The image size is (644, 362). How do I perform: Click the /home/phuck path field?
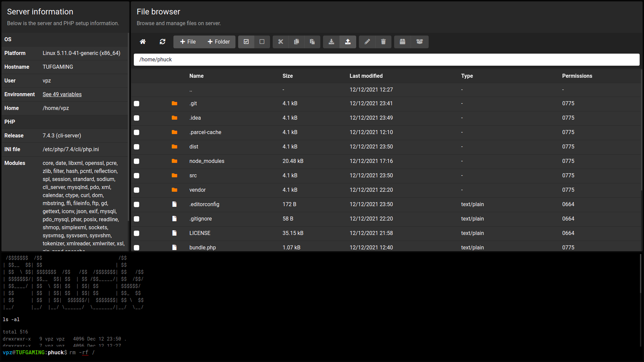[386, 60]
